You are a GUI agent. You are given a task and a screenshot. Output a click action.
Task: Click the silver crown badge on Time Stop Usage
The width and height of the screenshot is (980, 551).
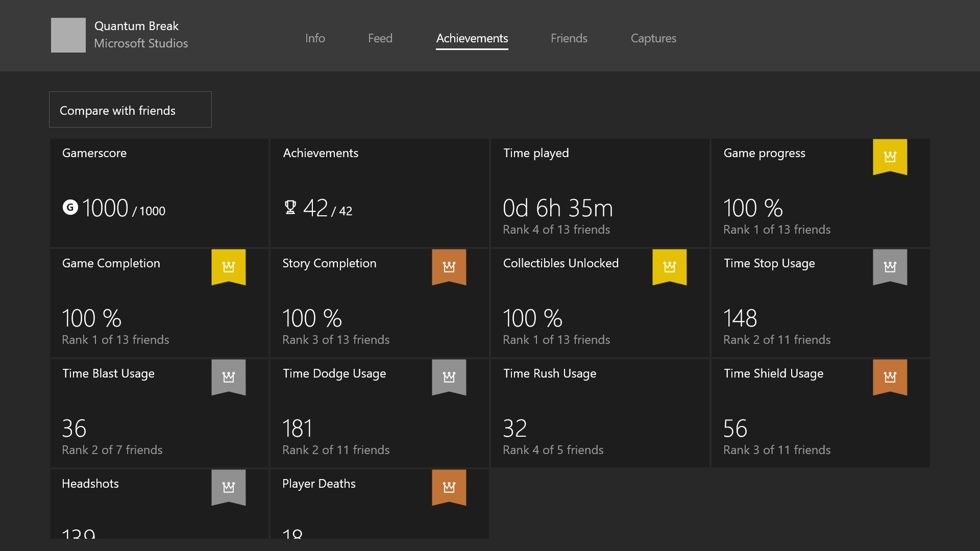[890, 267]
